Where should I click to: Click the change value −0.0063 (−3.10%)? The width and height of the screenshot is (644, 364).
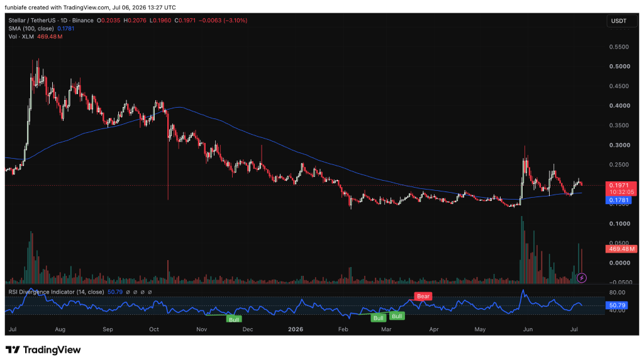pos(223,21)
